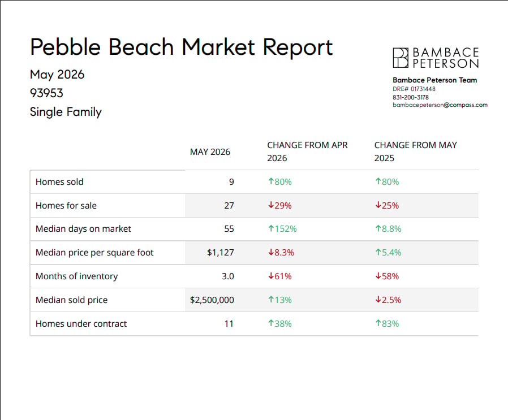Click the Homes under contract row label
The width and height of the screenshot is (508, 420).
coord(81,323)
